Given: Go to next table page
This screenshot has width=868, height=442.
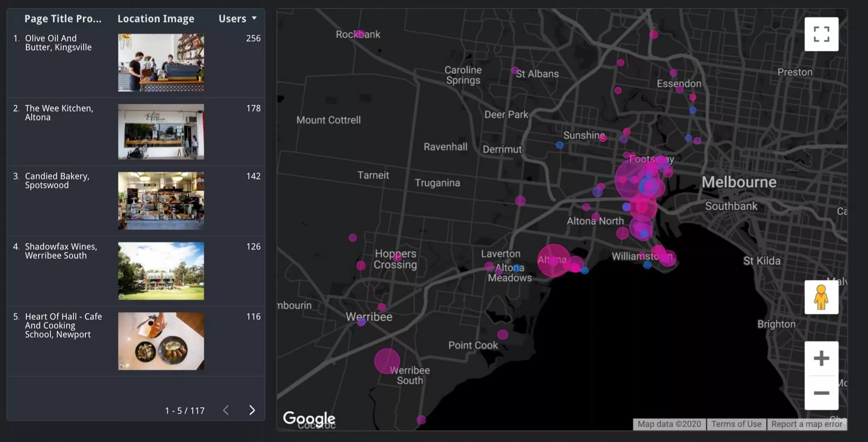Looking at the screenshot, I should tap(252, 410).
